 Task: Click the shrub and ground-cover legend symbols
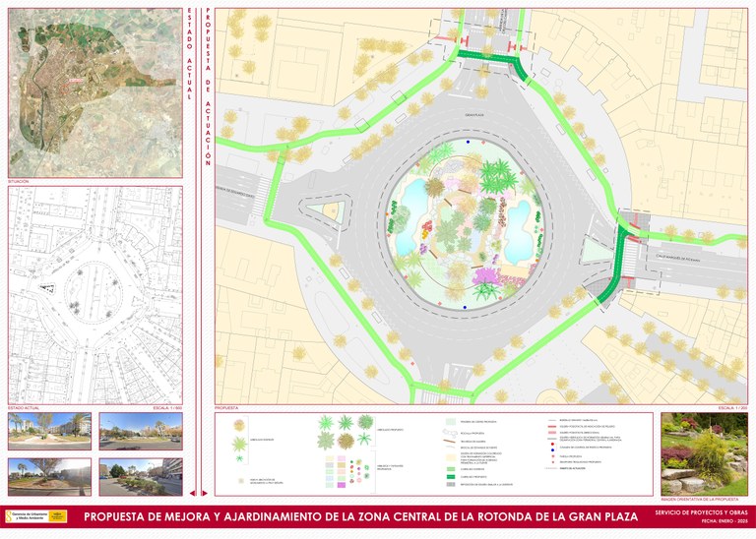[x=337, y=468]
